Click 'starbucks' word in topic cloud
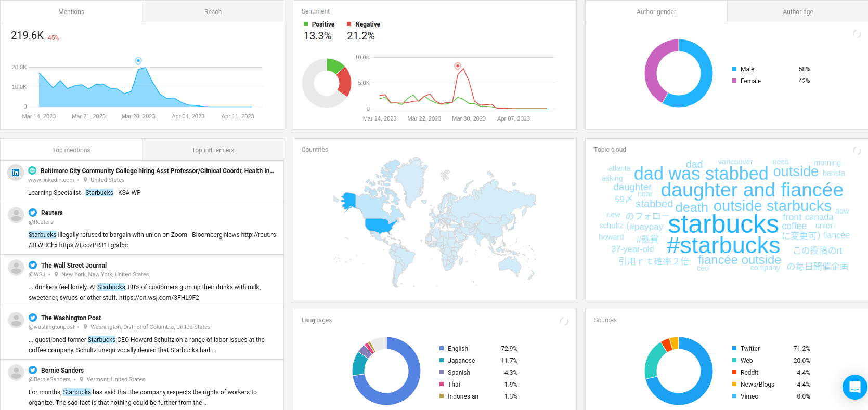 pyautogui.click(x=723, y=224)
